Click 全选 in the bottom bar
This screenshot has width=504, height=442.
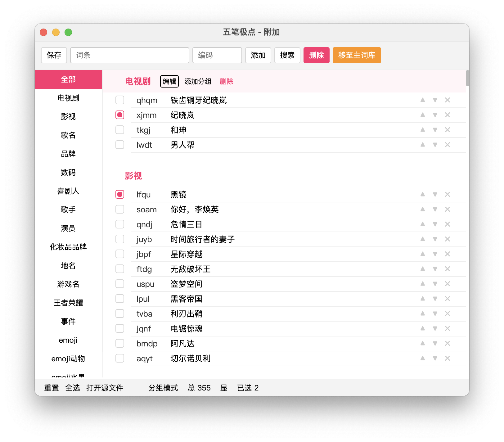pos(73,388)
